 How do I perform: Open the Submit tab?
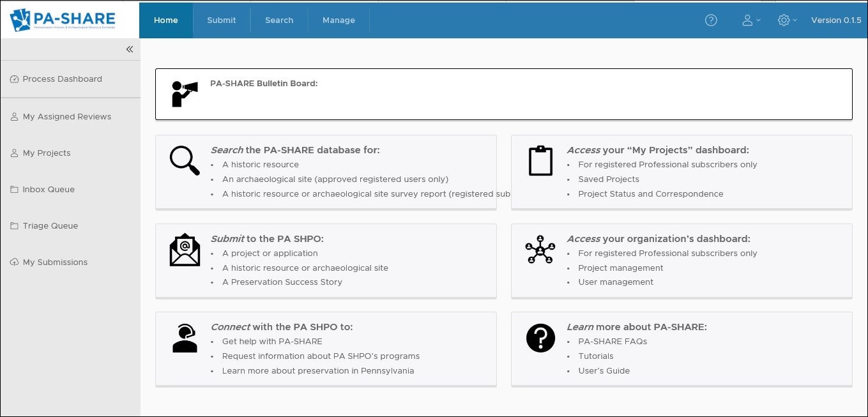pyautogui.click(x=222, y=20)
